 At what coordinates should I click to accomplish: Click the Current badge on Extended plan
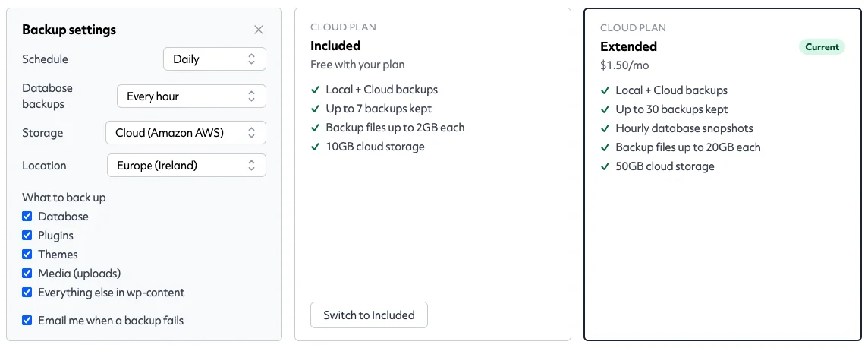[x=822, y=47]
